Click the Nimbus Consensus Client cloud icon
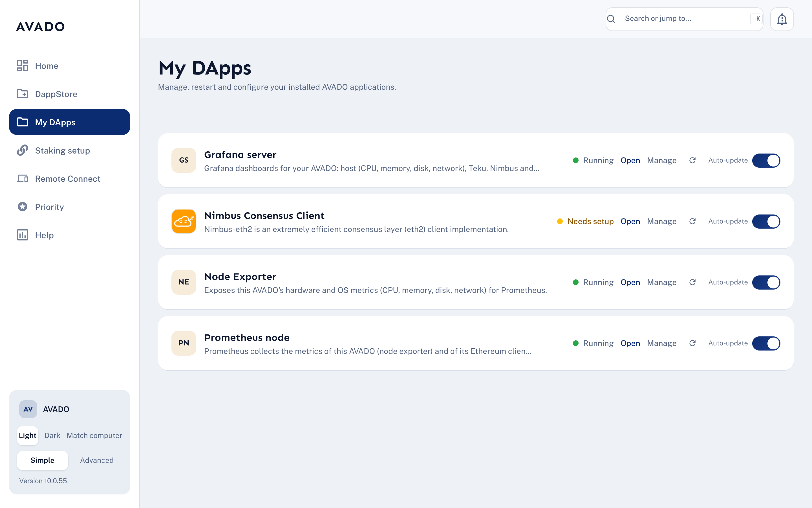 (x=184, y=221)
